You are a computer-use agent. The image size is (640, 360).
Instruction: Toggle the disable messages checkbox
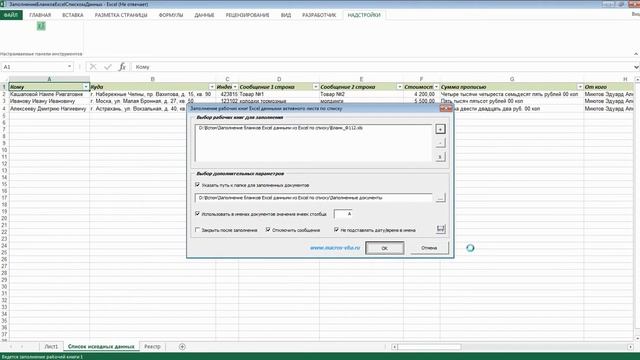(268, 230)
